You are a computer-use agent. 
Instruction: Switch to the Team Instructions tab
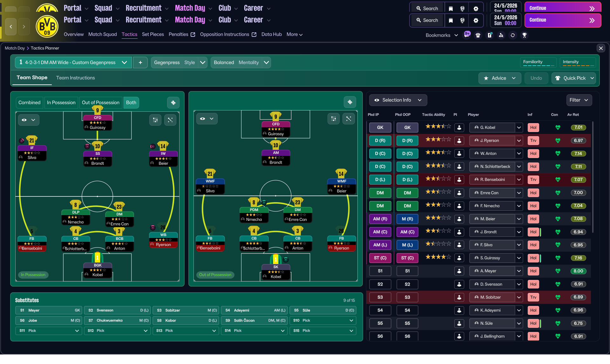click(76, 78)
